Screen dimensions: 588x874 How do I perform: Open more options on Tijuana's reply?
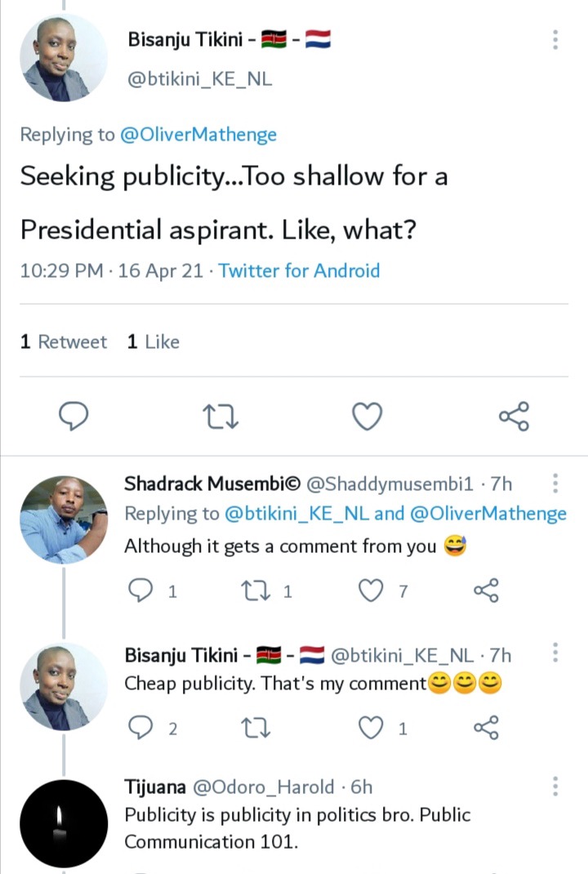[x=555, y=786]
